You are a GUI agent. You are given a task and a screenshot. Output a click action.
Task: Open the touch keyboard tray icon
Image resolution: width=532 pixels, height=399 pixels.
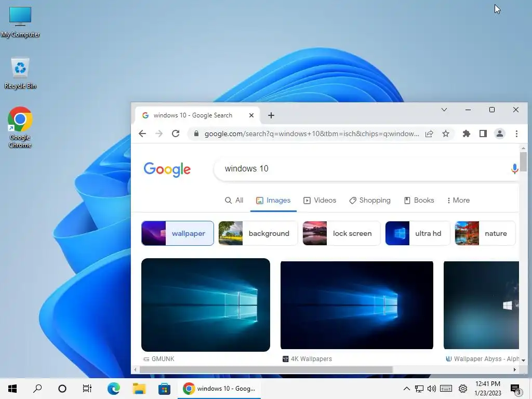446,389
